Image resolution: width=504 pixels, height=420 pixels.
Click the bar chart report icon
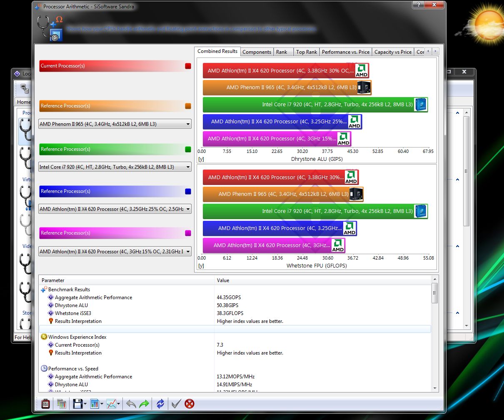(95, 403)
